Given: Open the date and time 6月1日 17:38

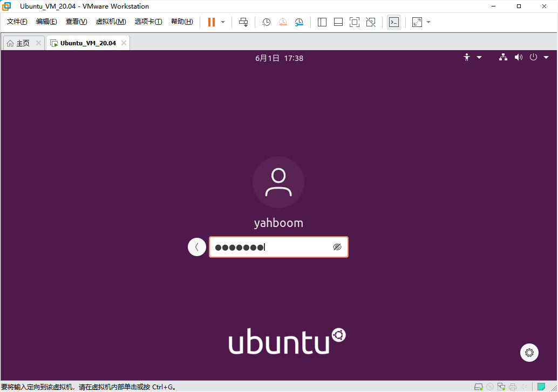Looking at the screenshot, I should (x=279, y=58).
